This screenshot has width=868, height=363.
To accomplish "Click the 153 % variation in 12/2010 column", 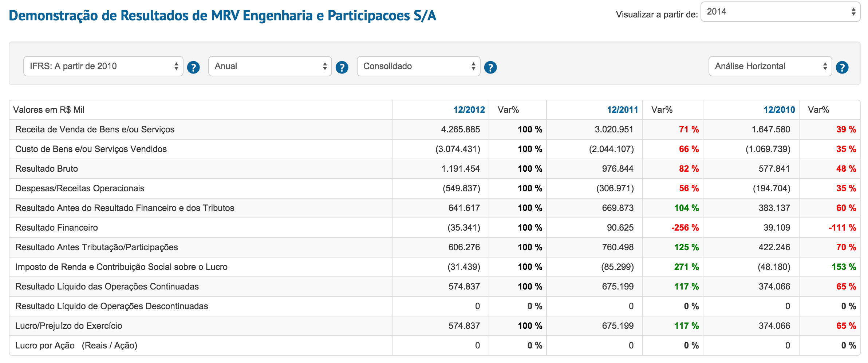I will tap(844, 267).
